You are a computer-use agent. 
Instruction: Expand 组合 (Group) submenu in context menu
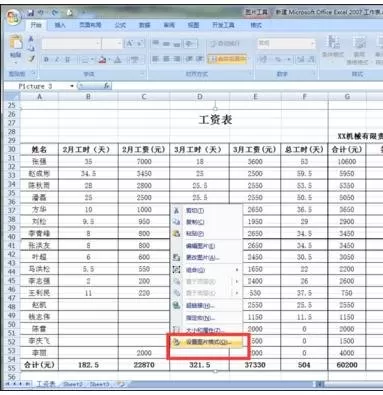pos(207,270)
